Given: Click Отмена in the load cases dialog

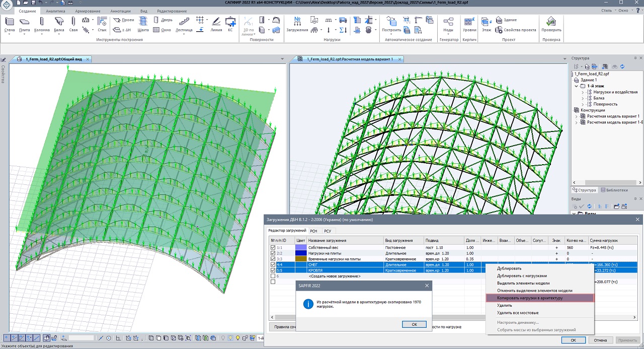Looking at the screenshot, I should click(601, 340).
